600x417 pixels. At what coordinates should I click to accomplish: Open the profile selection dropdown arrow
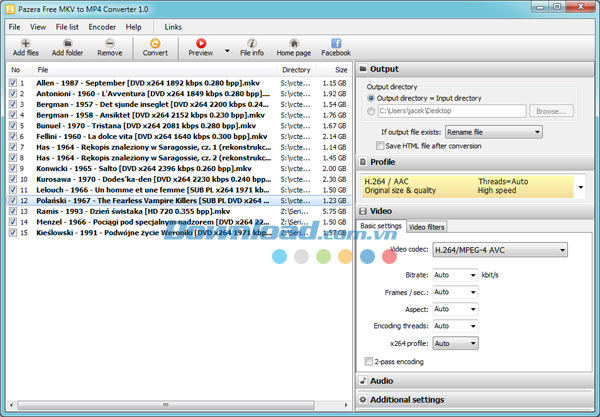click(580, 187)
